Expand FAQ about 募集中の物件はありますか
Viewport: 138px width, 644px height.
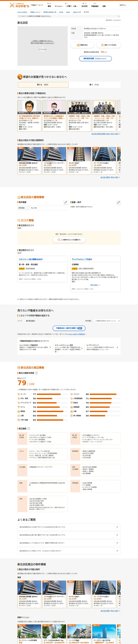[69, 543]
